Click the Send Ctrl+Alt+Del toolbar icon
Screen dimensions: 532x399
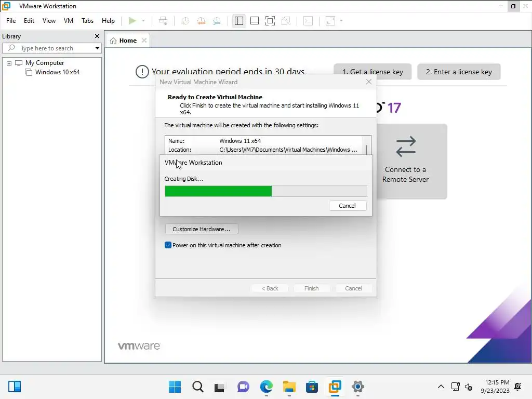click(x=163, y=21)
